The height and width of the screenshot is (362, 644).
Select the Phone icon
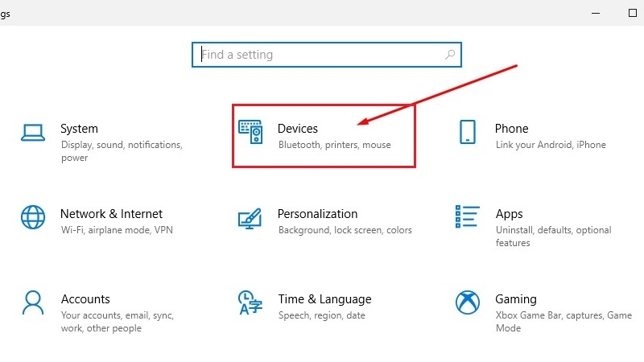pyautogui.click(x=468, y=132)
